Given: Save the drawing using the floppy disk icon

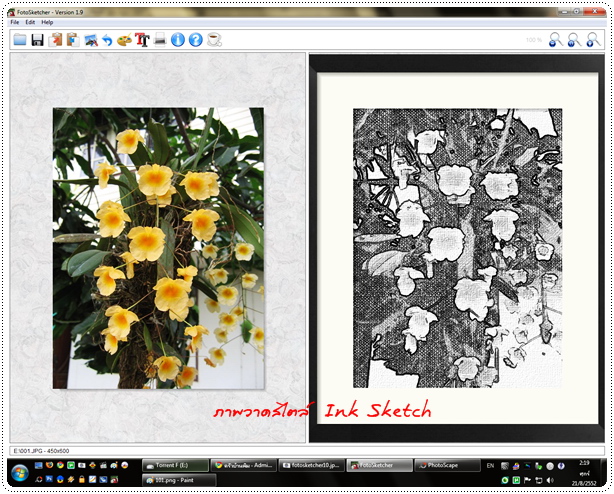Looking at the screenshot, I should coord(37,40).
